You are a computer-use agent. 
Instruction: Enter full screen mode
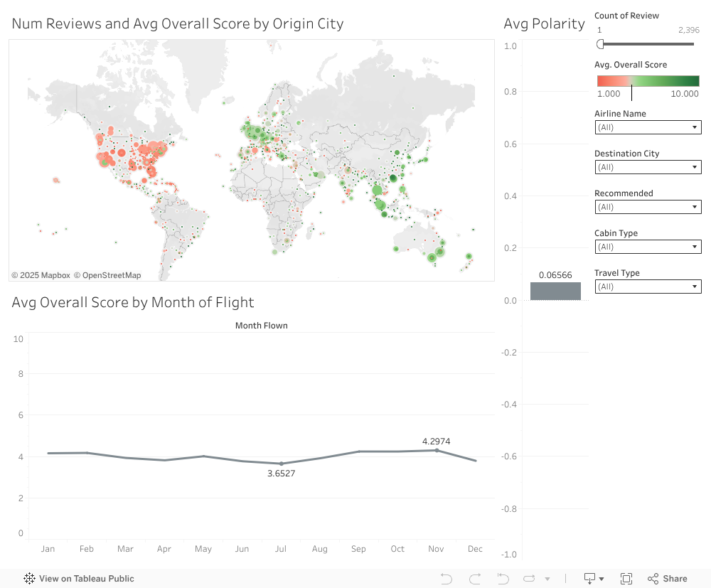(x=626, y=579)
